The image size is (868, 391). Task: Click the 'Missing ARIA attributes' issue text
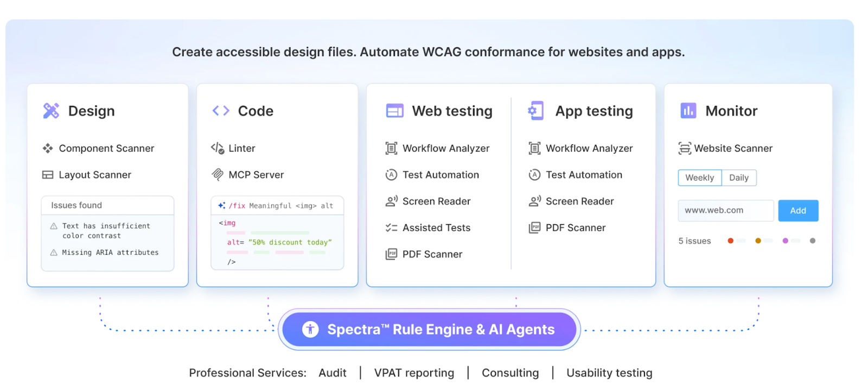(110, 253)
